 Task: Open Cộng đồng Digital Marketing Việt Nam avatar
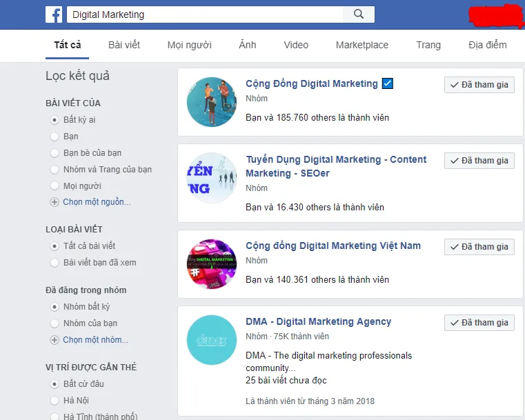click(x=211, y=263)
